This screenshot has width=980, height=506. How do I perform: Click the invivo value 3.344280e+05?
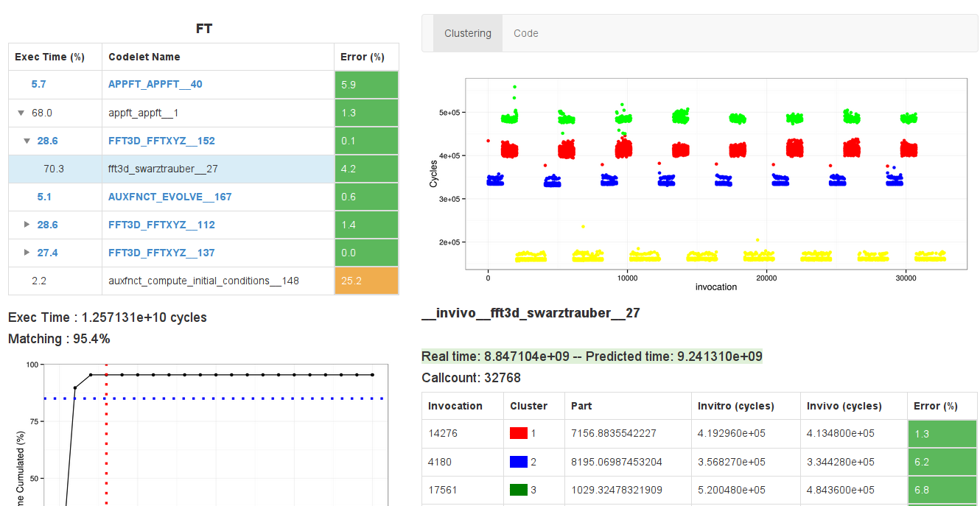[841, 462]
